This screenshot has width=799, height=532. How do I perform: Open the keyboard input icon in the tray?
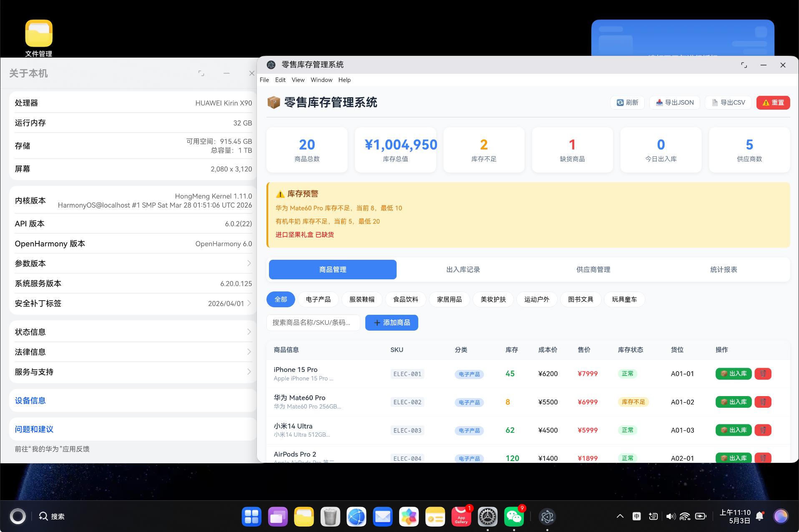(653, 517)
